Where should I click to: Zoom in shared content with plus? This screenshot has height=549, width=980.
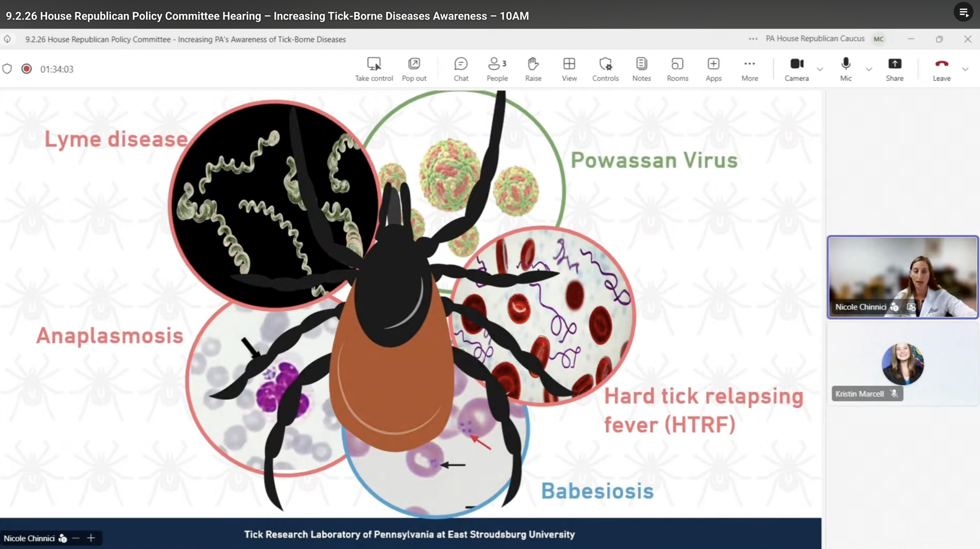[x=91, y=538]
